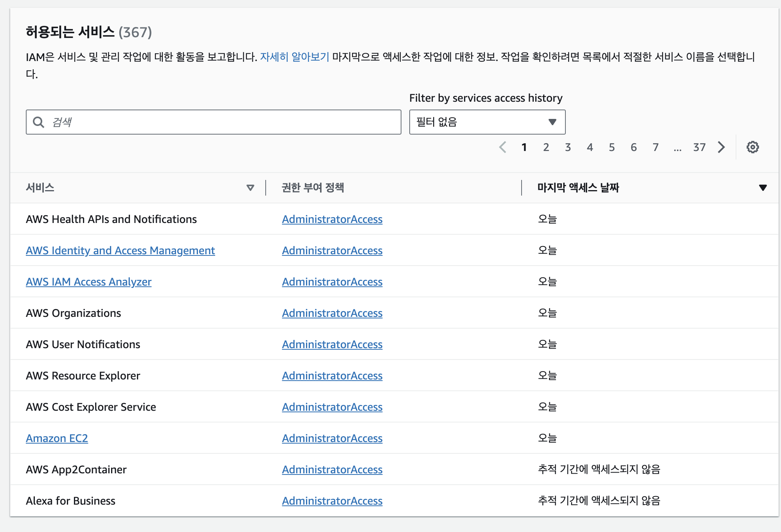Image resolution: width=781 pixels, height=532 pixels.
Task: Sort by 서비스 column arrow
Action: [250, 188]
